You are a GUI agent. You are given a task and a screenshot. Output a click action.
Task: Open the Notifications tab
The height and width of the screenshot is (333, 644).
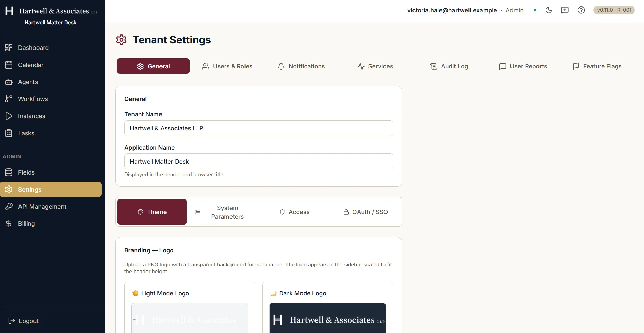coord(301,66)
